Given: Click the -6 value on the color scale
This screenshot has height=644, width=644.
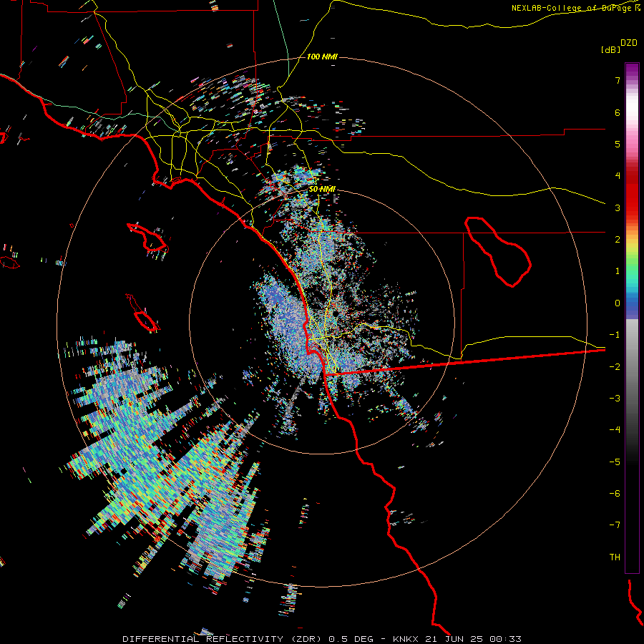Looking at the screenshot, I should (x=615, y=494).
